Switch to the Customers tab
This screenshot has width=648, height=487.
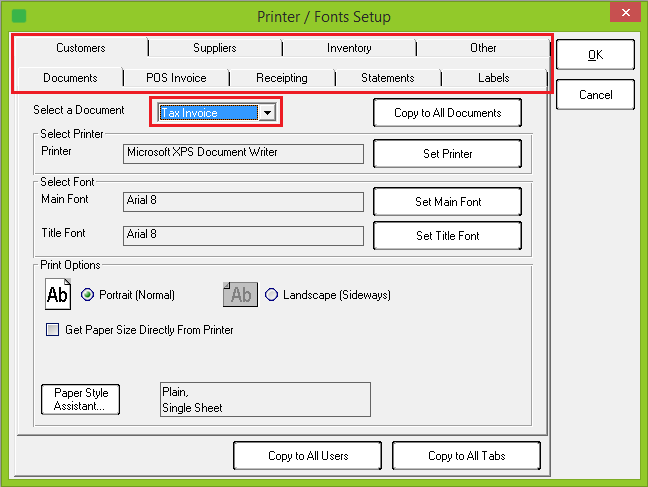pyautogui.click(x=81, y=48)
